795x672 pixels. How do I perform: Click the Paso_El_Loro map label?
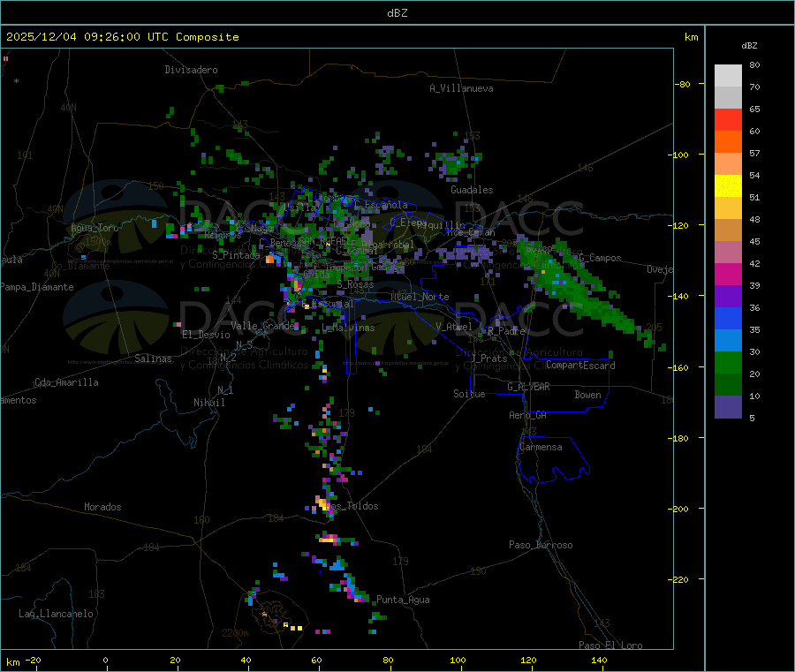pos(610,646)
